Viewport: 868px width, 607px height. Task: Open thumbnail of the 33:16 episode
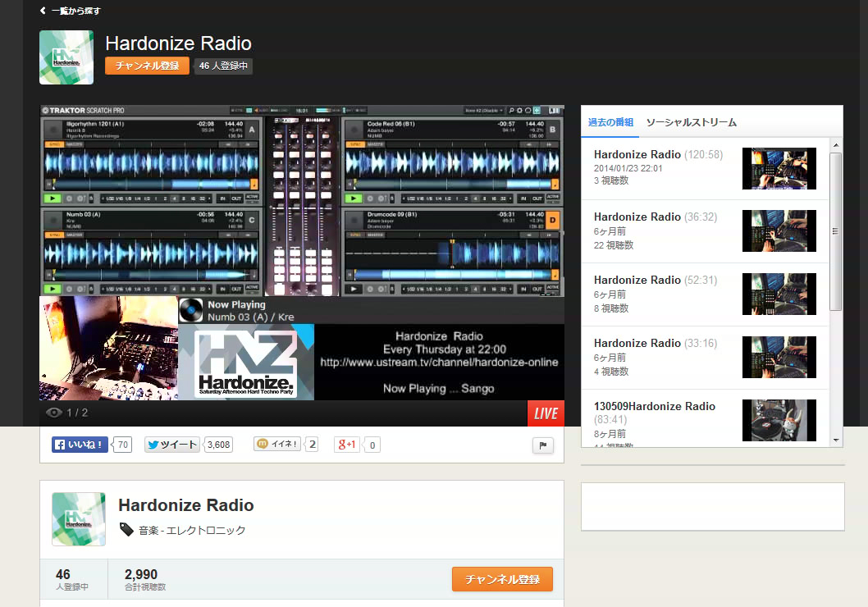(779, 357)
